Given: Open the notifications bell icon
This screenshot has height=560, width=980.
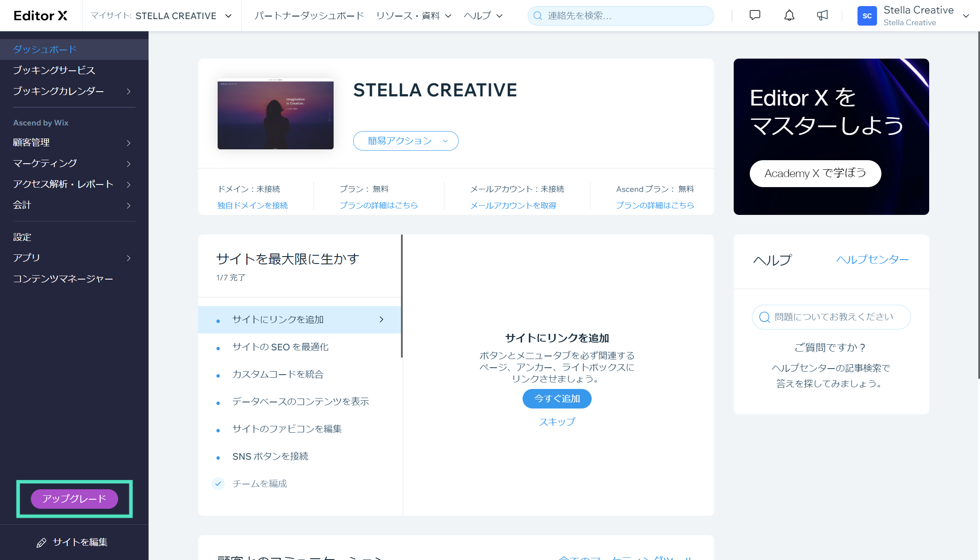Looking at the screenshot, I should click(789, 15).
